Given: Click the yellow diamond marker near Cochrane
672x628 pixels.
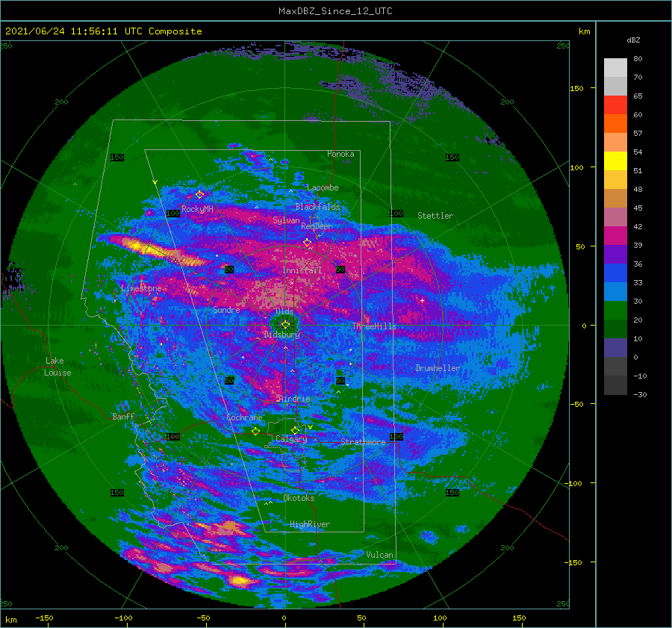Looking at the screenshot, I should (x=256, y=431).
